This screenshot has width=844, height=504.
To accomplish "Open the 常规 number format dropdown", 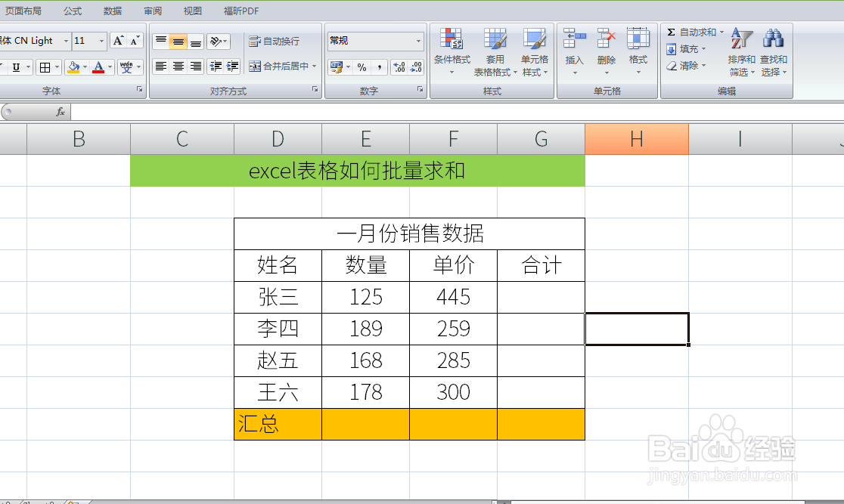I will click(x=418, y=41).
